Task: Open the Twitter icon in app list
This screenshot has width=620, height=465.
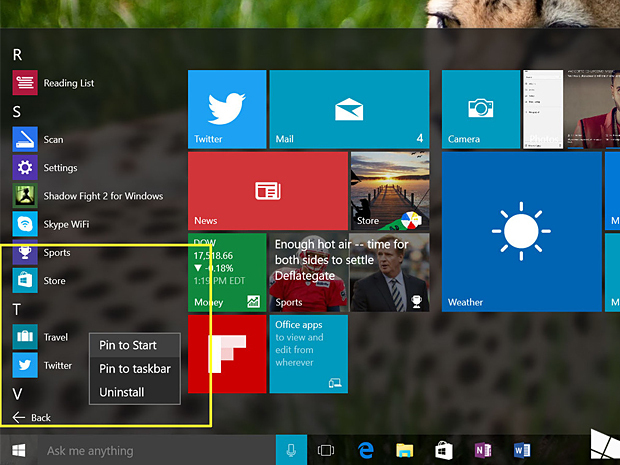Action: [25, 365]
